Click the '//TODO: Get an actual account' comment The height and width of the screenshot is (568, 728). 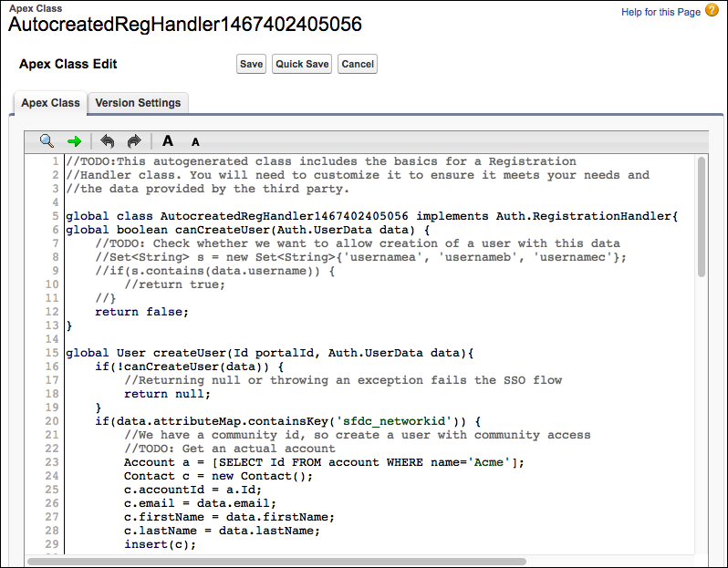[229, 449]
